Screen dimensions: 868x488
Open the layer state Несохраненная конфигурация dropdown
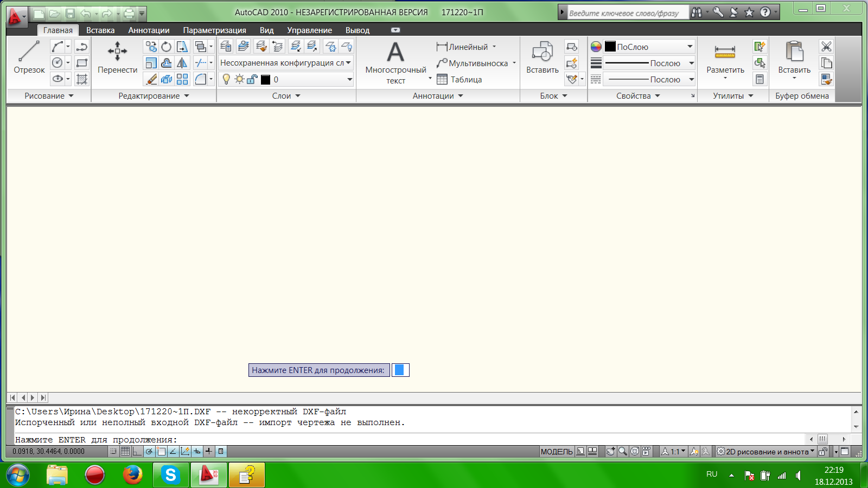(285, 63)
